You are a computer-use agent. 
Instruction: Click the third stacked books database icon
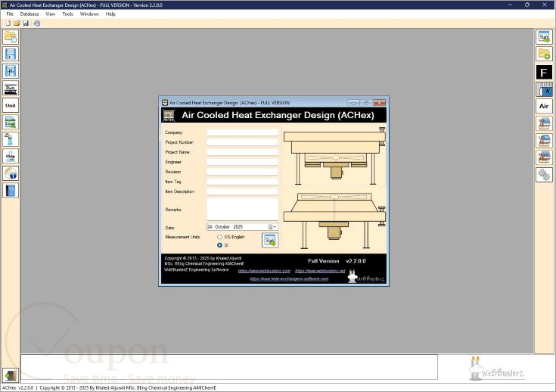click(544, 157)
